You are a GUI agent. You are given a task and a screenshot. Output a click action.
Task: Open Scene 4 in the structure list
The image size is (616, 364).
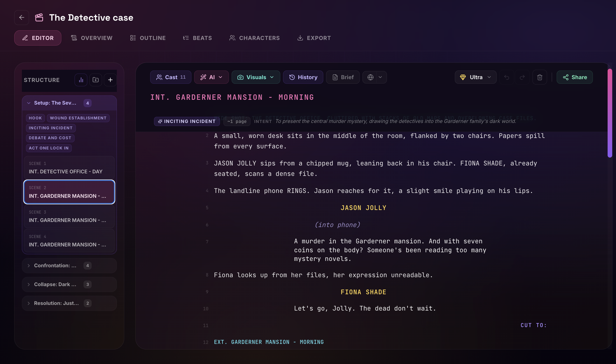(69, 241)
